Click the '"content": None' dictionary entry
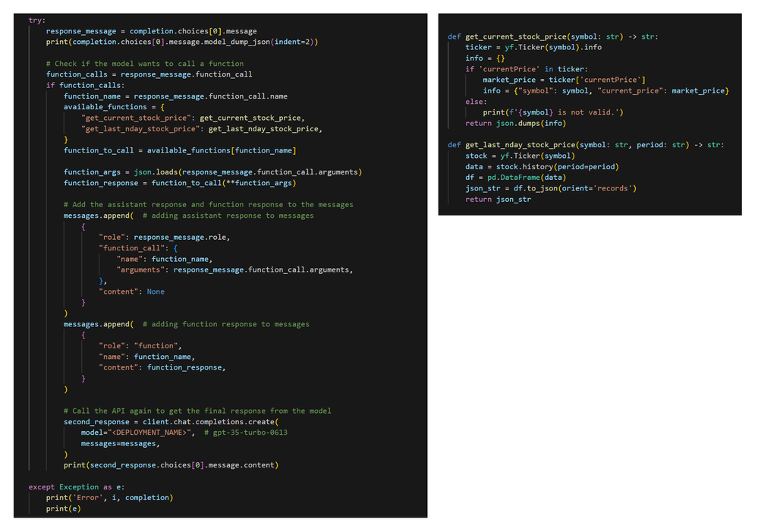 point(131,291)
